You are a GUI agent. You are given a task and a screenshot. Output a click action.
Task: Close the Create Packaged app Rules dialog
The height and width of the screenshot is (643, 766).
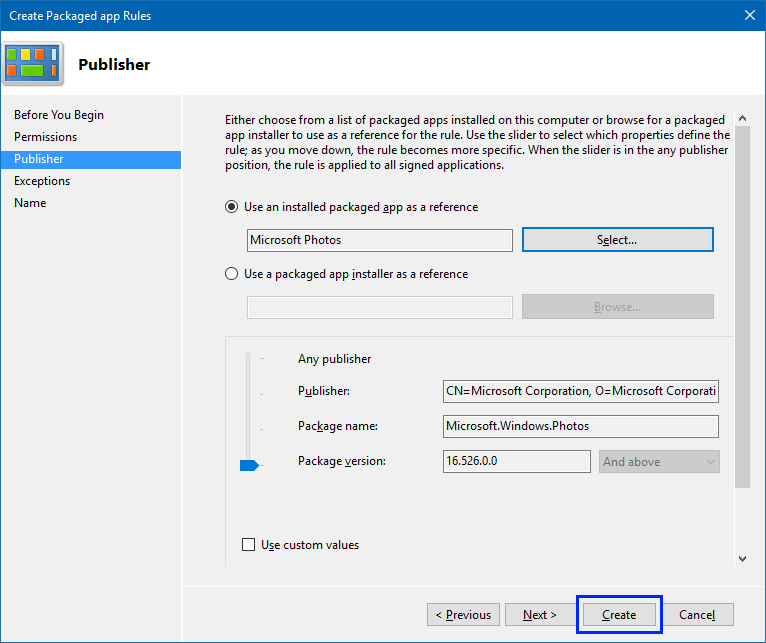749,15
